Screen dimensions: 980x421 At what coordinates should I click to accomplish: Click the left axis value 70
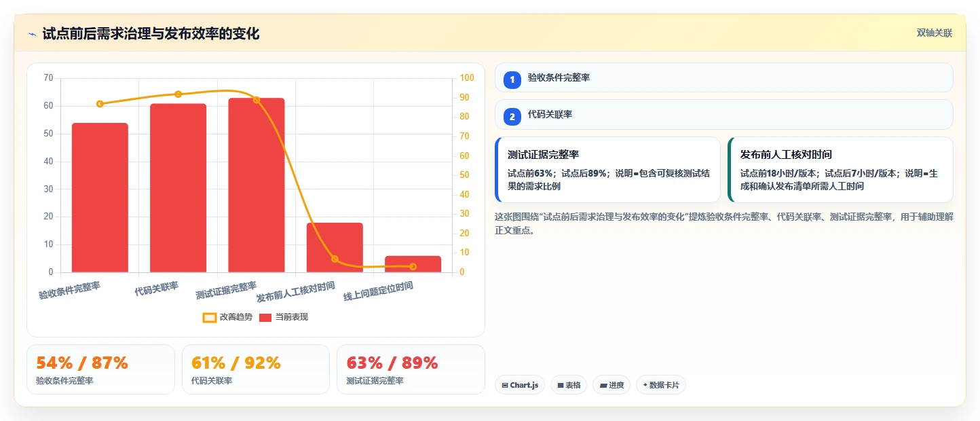(x=48, y=78)
